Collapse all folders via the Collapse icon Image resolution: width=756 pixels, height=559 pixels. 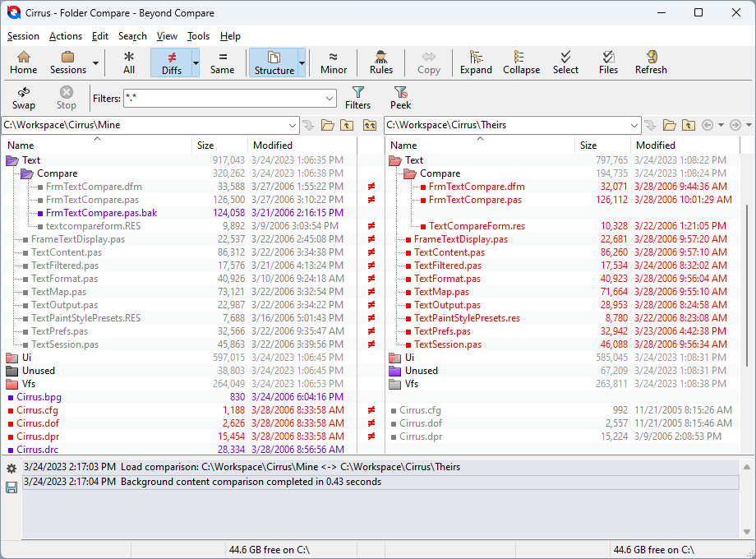(x=521, y=62)
